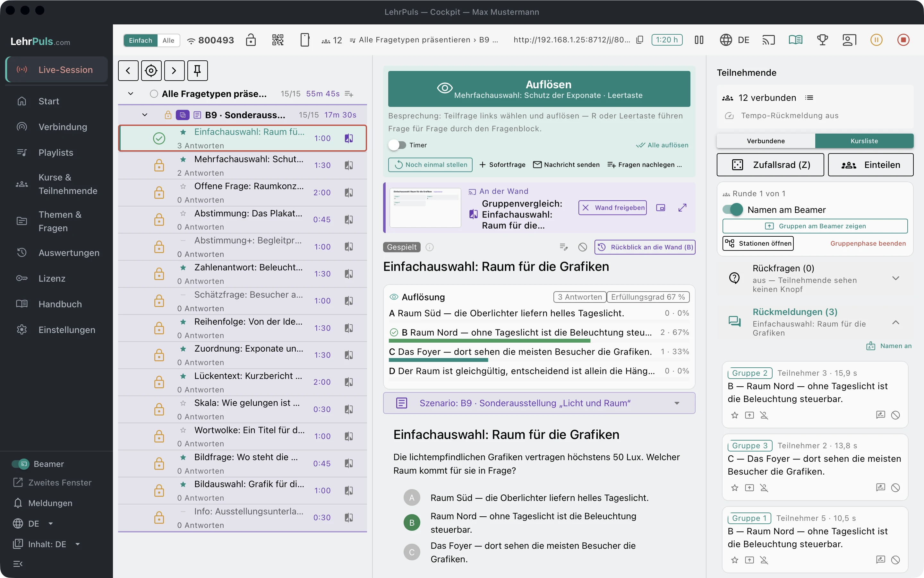Click the participant list icon next to 12 verbunden

pyautogui.click(x=809, y=98)
